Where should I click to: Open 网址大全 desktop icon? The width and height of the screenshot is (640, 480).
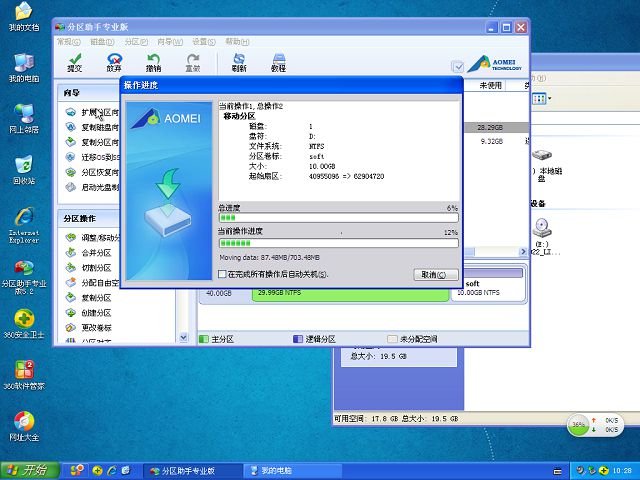24,426
